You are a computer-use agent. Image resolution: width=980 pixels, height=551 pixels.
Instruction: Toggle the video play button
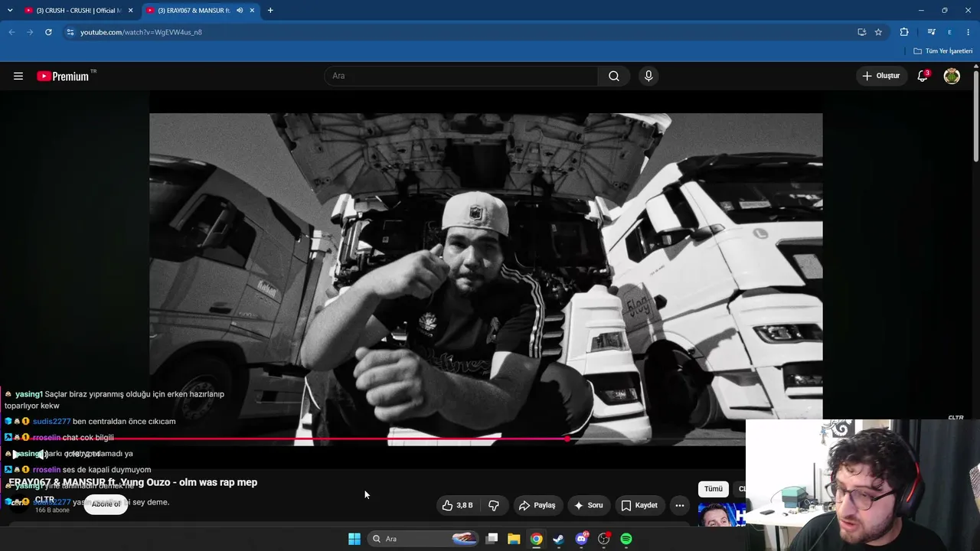click(x=15, y=455)
